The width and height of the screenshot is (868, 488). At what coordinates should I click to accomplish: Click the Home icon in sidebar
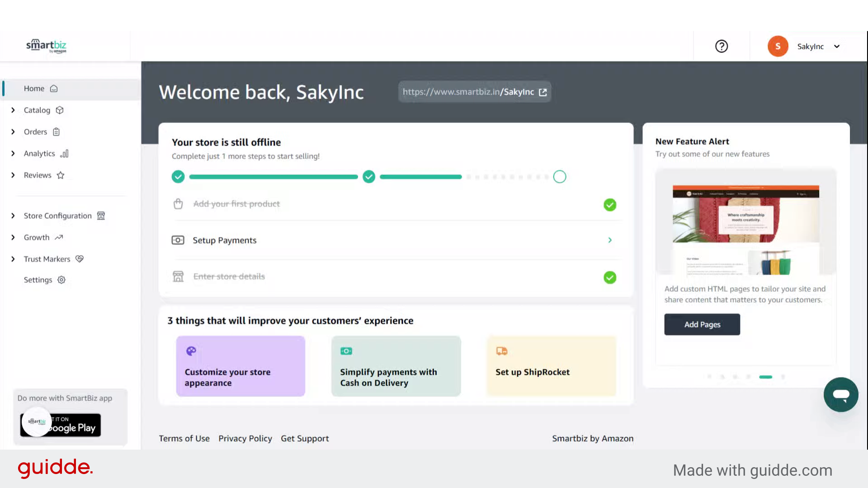(54, 89)
